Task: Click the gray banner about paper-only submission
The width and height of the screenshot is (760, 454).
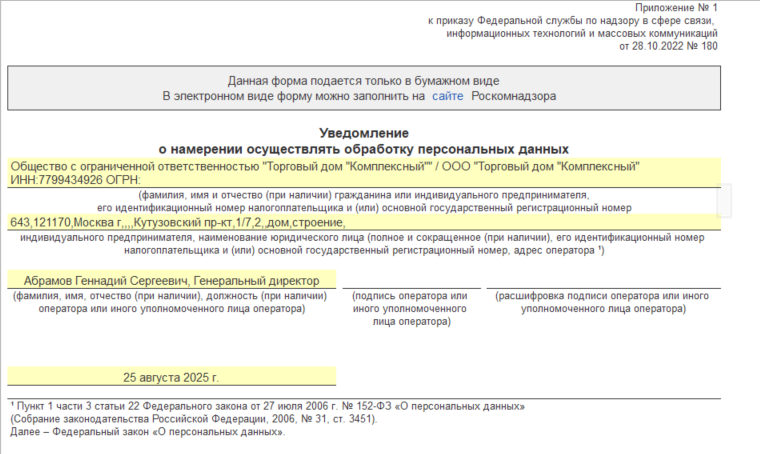Action: [x=363, y=88]
